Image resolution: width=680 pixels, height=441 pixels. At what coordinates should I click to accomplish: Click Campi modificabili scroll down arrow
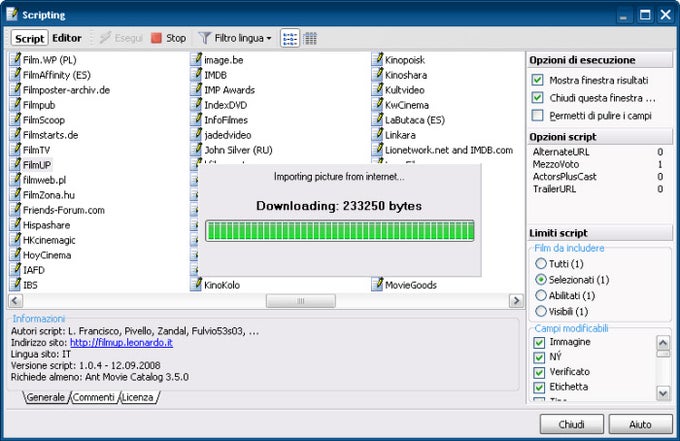[x=663, y=393]
